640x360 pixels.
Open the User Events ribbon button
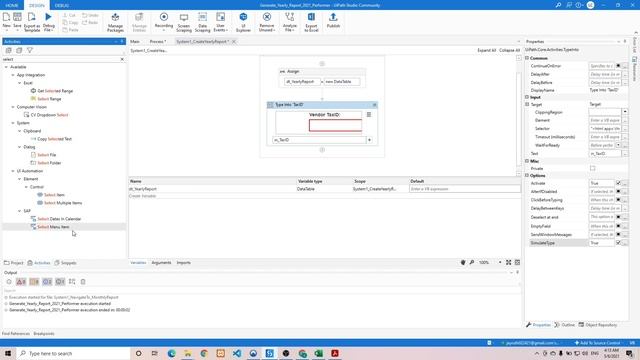220,22
